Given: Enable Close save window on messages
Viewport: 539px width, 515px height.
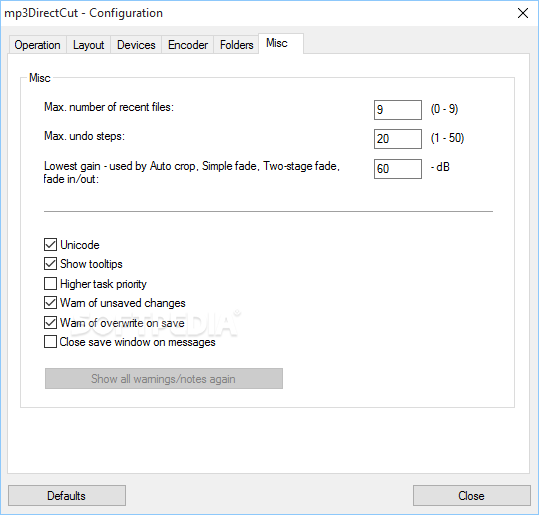Looking at the screenshot, I should [50, 342].
